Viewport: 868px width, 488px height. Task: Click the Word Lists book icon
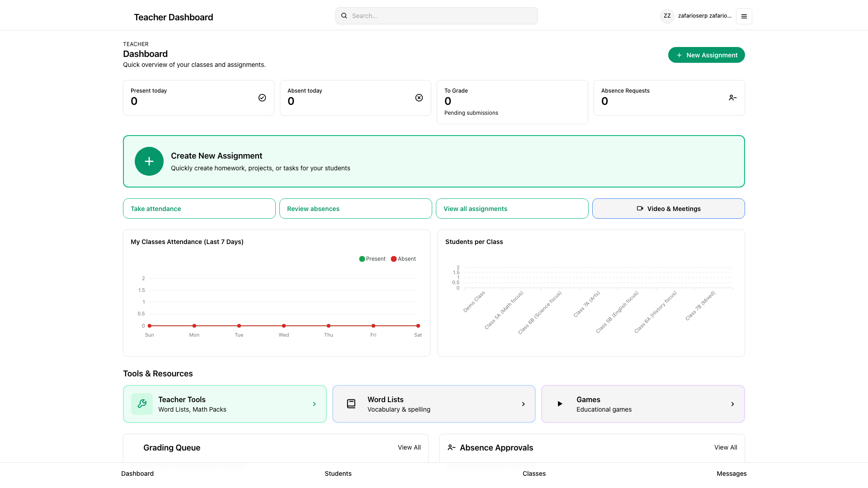pos(351,404)
